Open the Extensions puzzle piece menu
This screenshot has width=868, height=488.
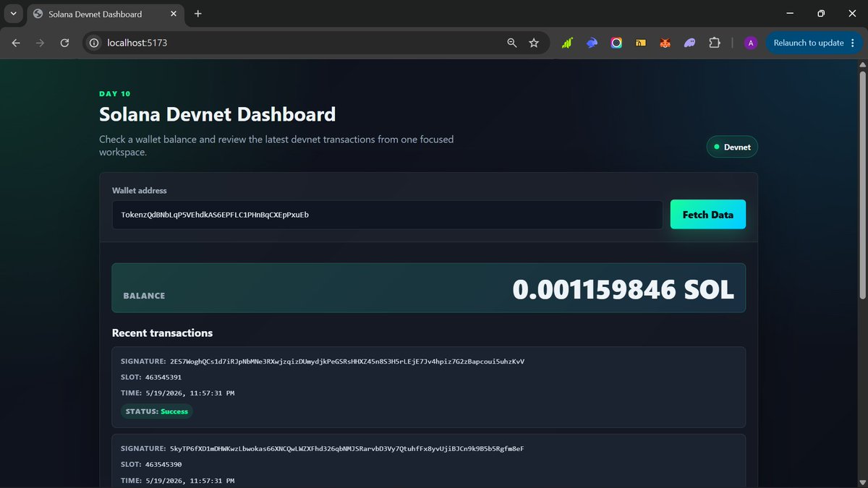(x=715, y=43)
